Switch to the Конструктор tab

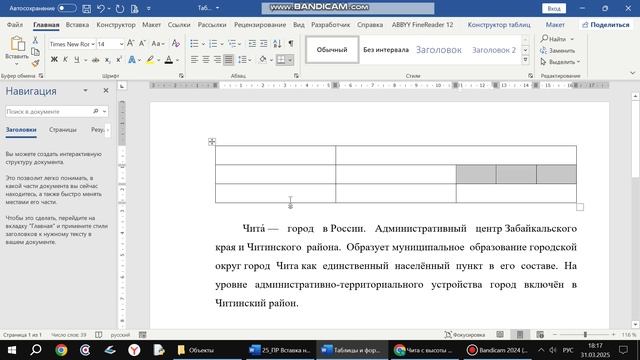point(116,25)
